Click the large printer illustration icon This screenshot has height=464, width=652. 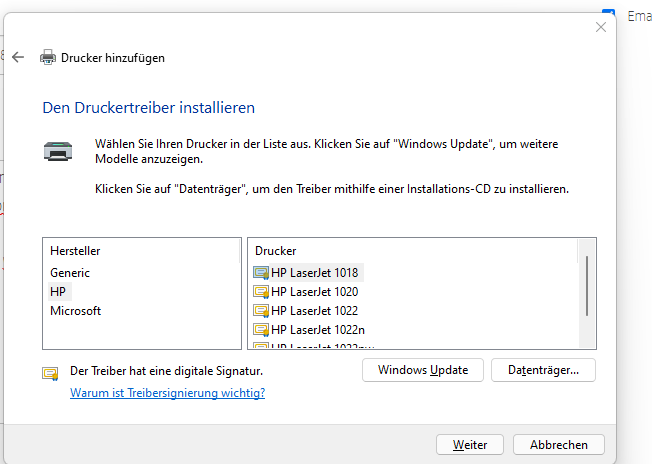point(57,151)
